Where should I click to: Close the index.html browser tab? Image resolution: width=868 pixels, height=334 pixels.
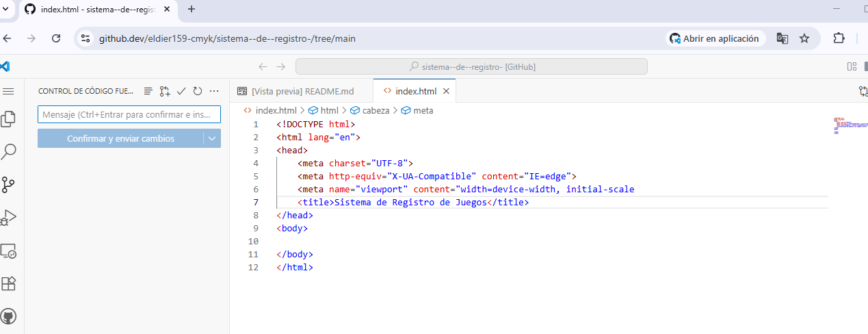(167, 9)
